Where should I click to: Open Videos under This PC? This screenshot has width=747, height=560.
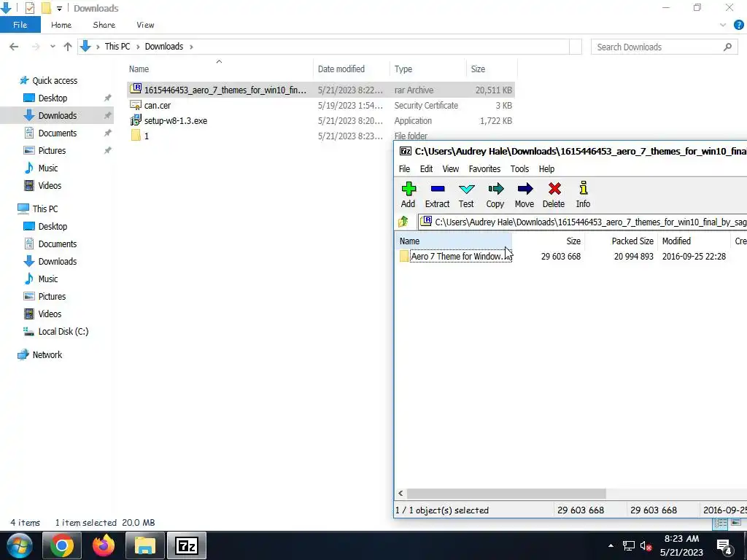(x=50, y=314)
